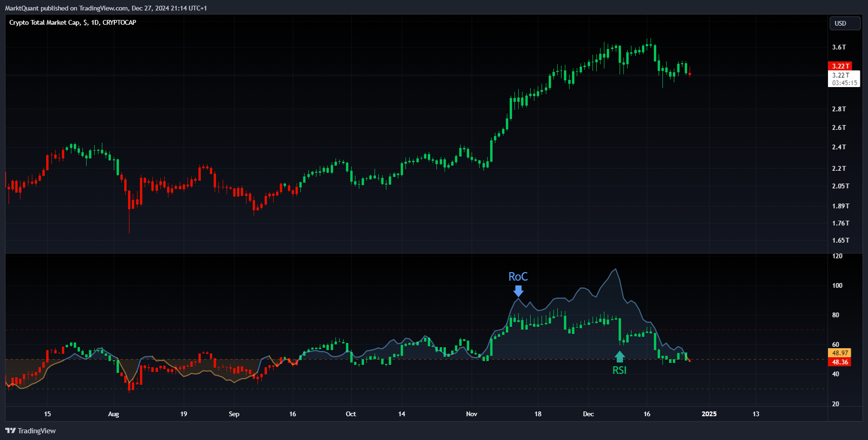Click the 19 date label on time axis
Image resolution: width=868 pixels, height=440 pixels.
184,414
